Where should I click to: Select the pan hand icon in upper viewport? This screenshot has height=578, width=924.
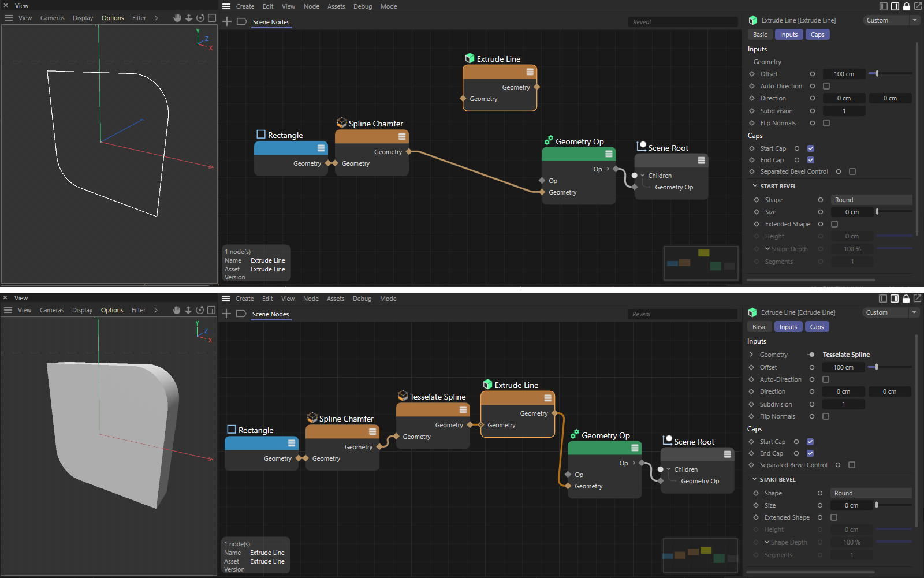(177, 18)
